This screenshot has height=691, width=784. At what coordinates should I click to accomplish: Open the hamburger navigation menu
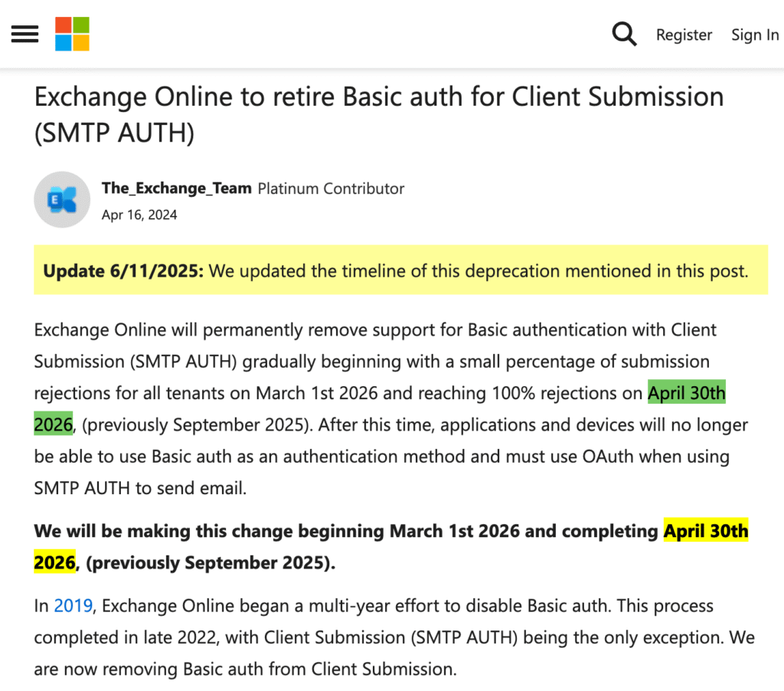tap(24, 34)
